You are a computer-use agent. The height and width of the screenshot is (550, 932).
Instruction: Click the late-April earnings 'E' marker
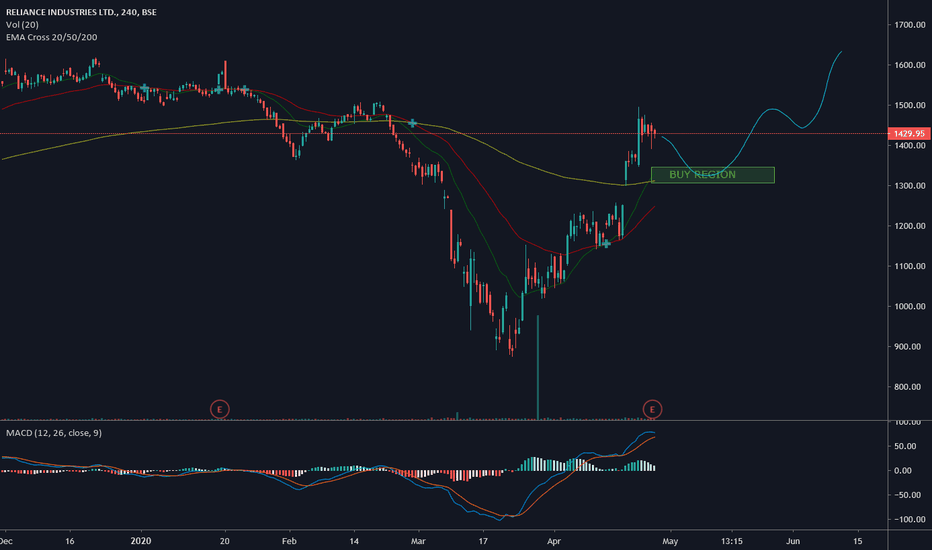tap(652, 409)
